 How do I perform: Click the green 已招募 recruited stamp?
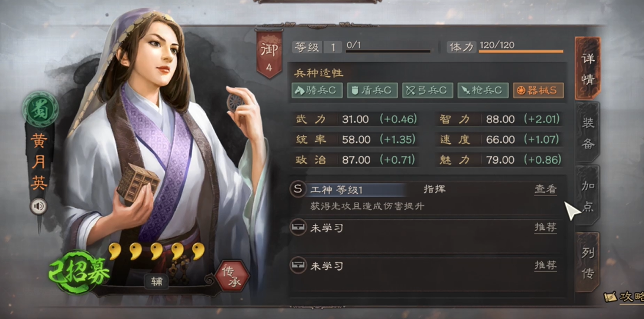point(78,271)
